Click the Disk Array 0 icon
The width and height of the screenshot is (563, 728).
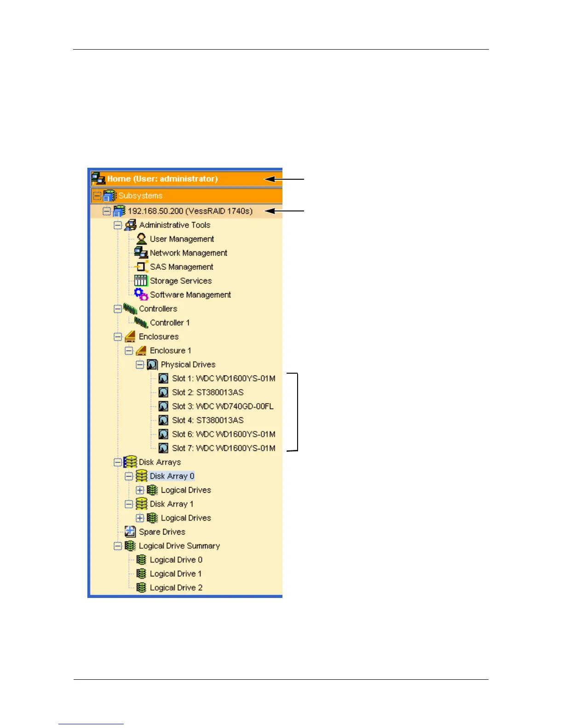click(142, 476)
